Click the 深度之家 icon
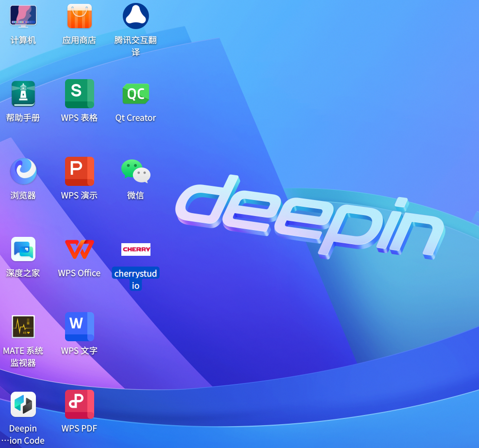Image resolution: width=479 pixels, height=448 pixels. coord(23,249)
